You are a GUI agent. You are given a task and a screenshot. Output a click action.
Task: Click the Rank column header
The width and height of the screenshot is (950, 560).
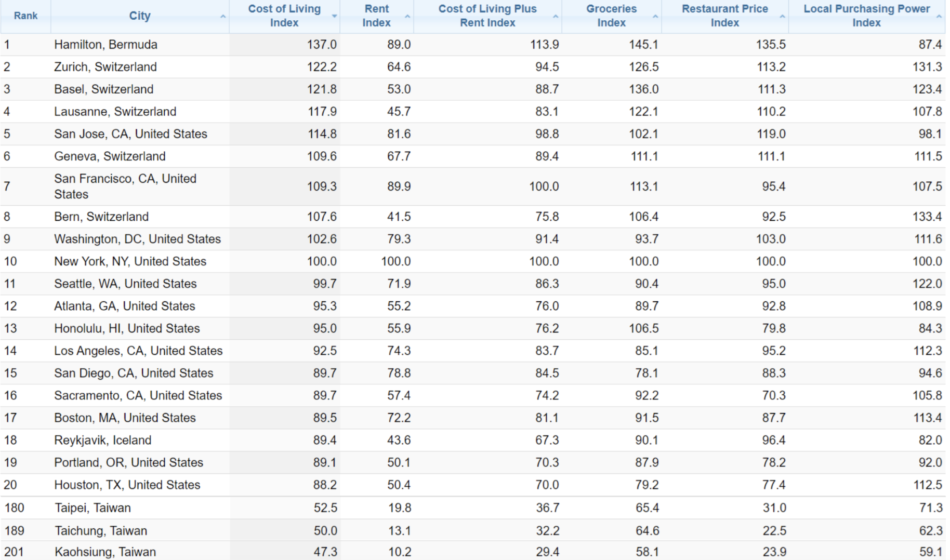25,16
